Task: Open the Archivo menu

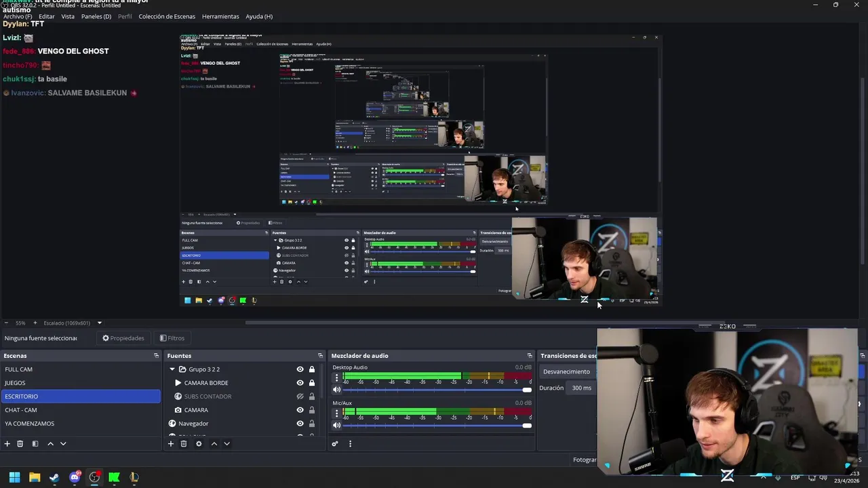Action: point(18,16)
